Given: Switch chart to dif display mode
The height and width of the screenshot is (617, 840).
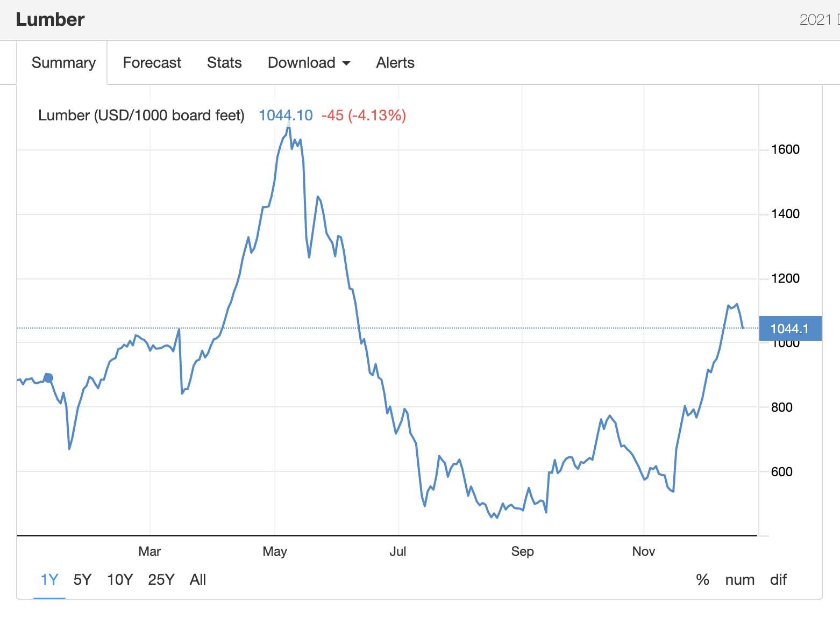Looking at the screenshot, I should coord(778,579).
